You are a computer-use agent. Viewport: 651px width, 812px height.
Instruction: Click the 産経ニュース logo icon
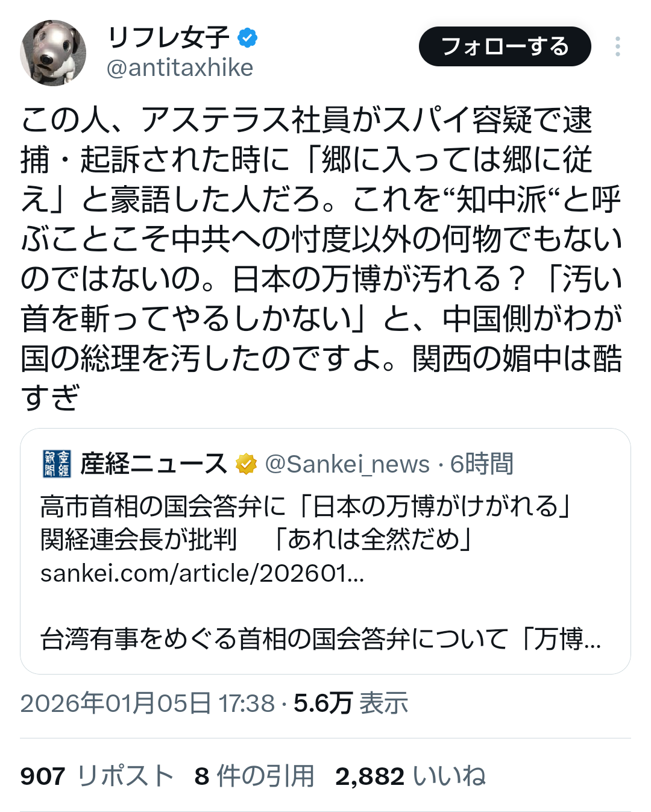coord(57,464)
